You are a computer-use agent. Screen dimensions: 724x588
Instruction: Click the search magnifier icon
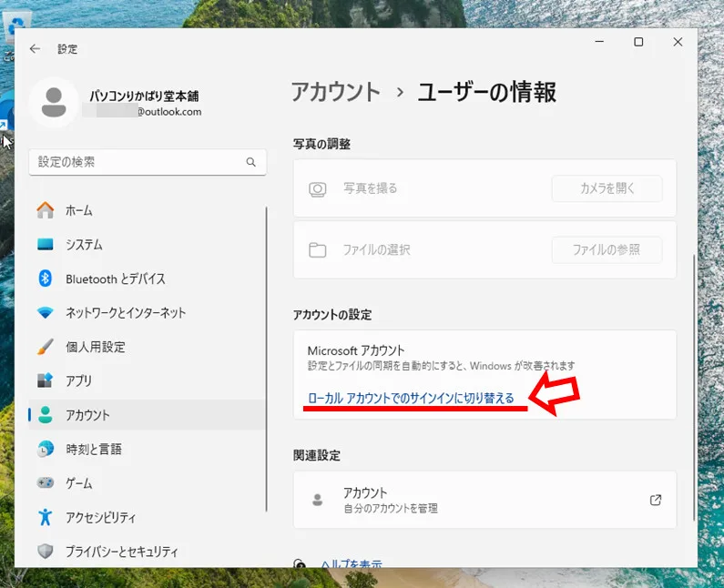[250, 162]
